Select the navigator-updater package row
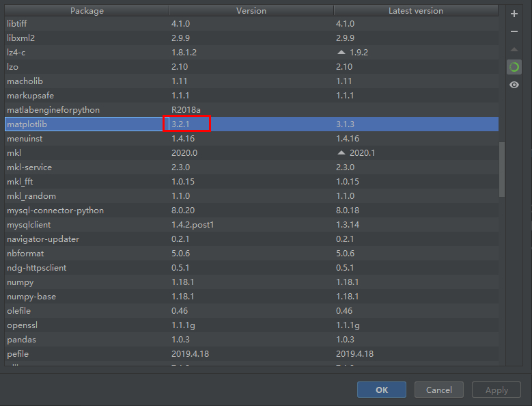Screen dimensions: 532x406 pos(251,239)
